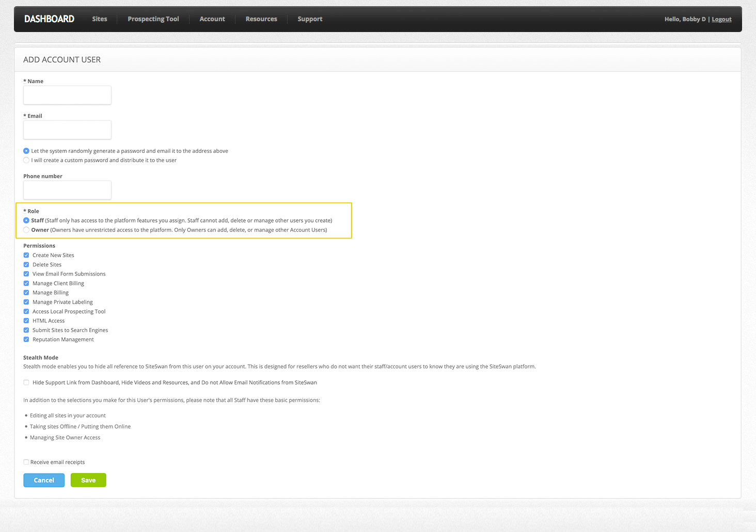Select the custom password radio option
The height and width of the screenshot is (532, 756).
(x=26, y=160)
